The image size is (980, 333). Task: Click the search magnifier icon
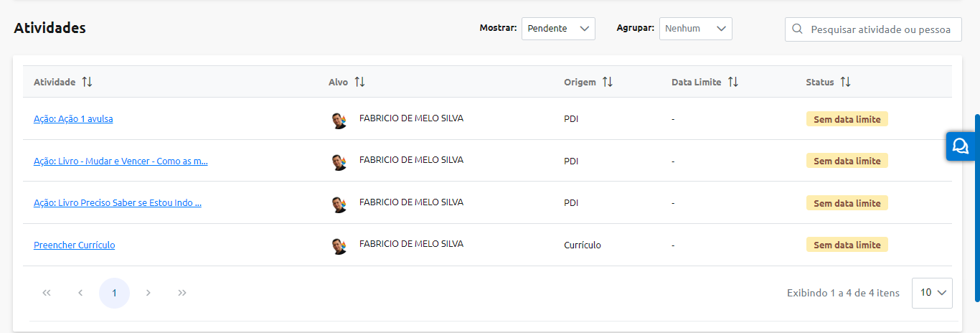pyautogui.click(x=797, y=29)
